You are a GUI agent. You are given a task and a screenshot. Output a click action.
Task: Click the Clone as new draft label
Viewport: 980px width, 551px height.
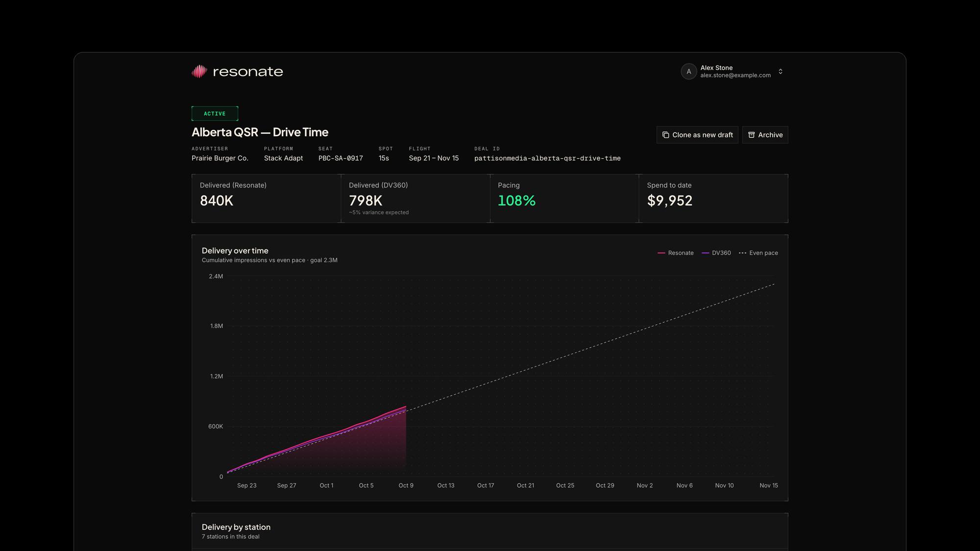[x=703, y=135]
